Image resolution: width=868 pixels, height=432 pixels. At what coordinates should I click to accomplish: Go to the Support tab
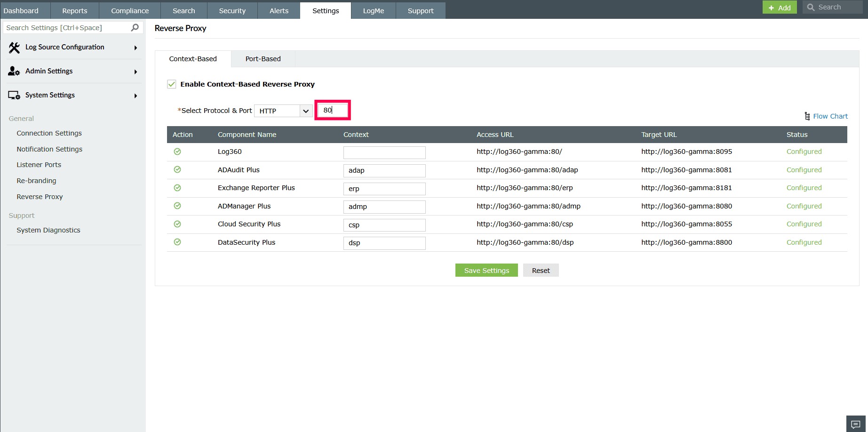(x=421, y=10)
